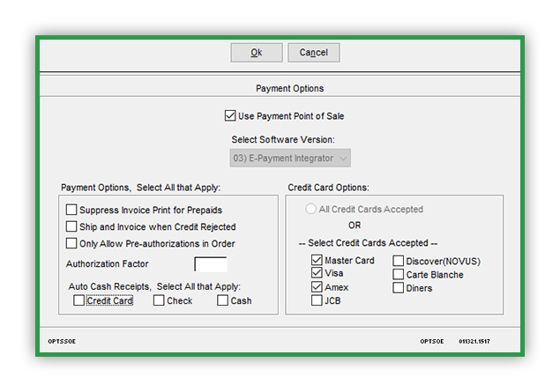Uncheck the Visa checkbox
560x392 pixels.
tap(317, 273)
